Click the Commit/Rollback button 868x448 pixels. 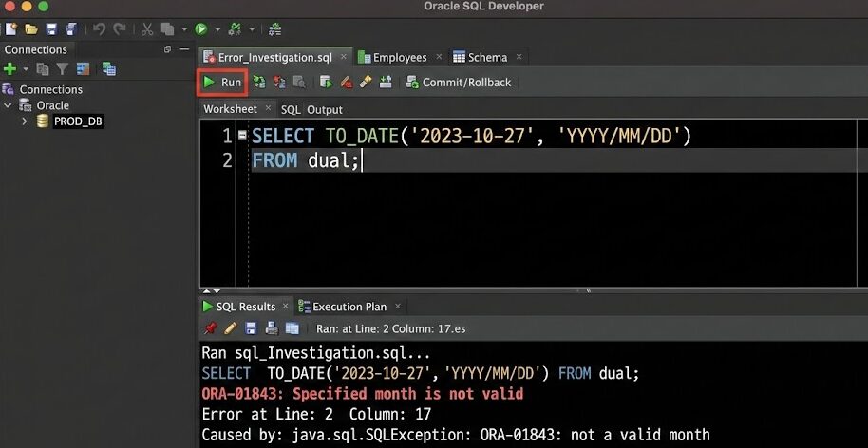[x=459, y=83]
